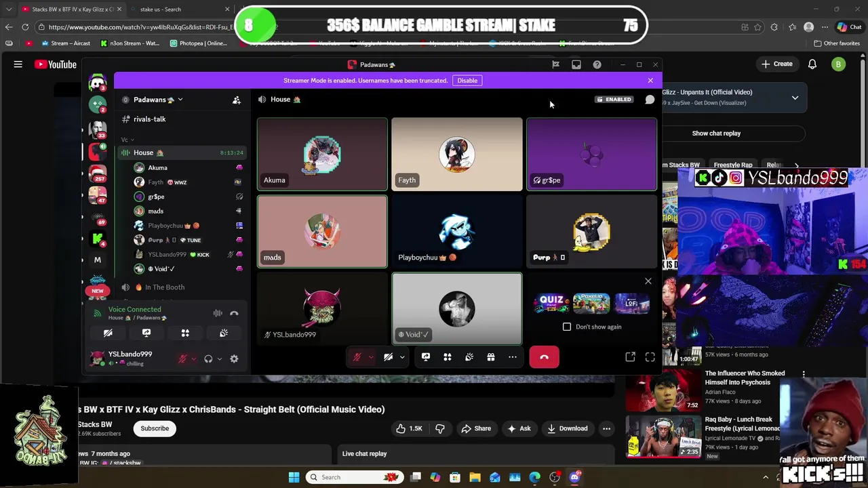Dismiss the Streamer Mode banner

click(x=650, y=81)
